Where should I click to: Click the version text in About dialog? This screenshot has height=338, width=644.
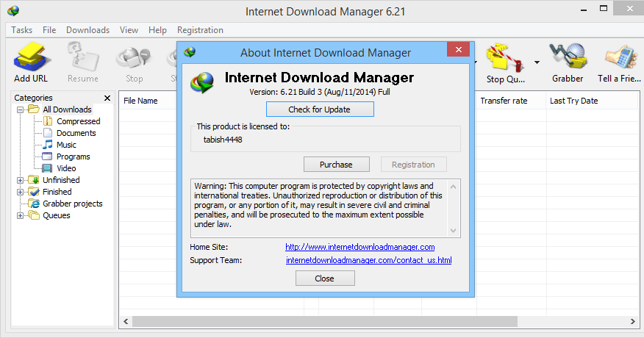tap(320, 92)
